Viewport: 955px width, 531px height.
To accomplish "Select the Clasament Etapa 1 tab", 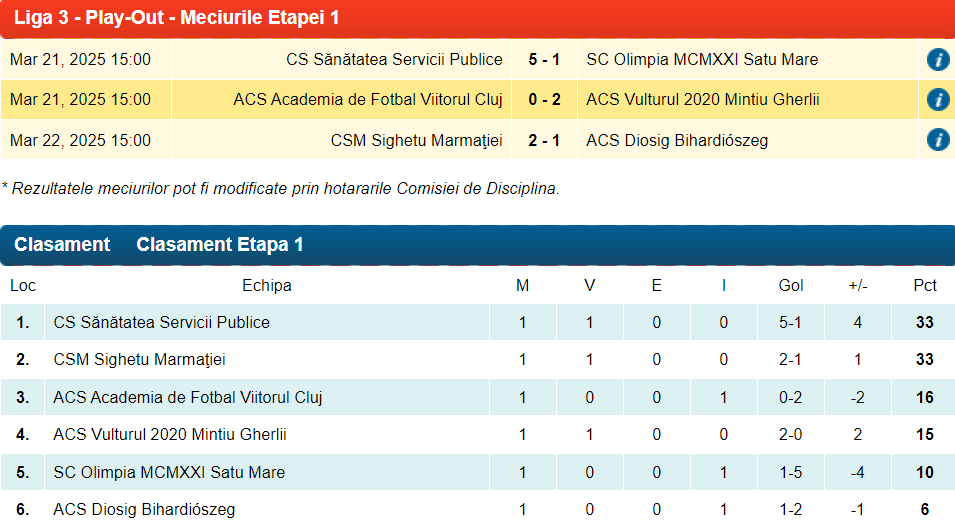I will click(220, 245).
